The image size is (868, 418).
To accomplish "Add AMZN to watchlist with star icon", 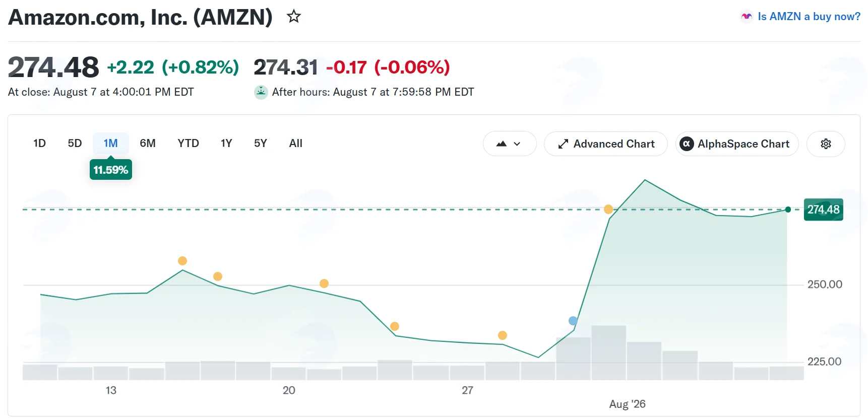I will (294, 17).
